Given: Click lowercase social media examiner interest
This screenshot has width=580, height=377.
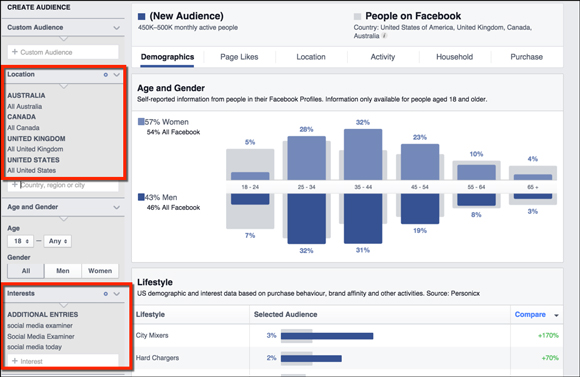Looking at the screenshot, I should tap(40, 326).
